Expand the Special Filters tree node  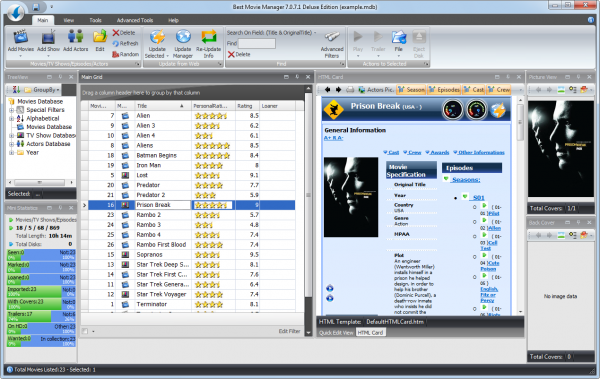[x=11, y=110]
